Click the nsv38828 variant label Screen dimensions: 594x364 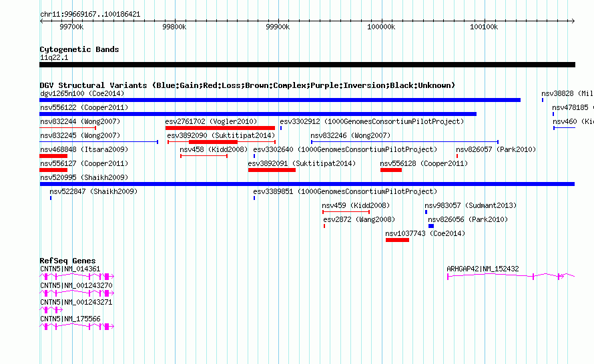pos(567,93)
